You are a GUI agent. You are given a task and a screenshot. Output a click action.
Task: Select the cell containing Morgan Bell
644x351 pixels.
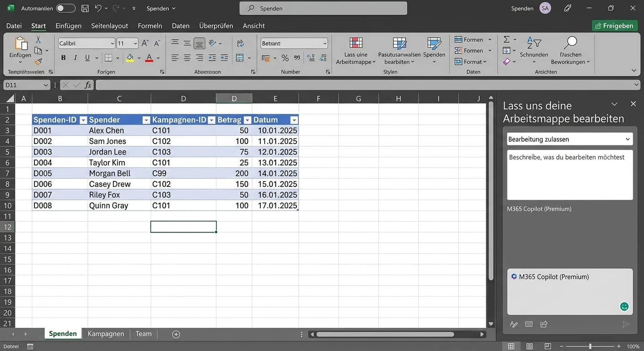coord(119,173)
